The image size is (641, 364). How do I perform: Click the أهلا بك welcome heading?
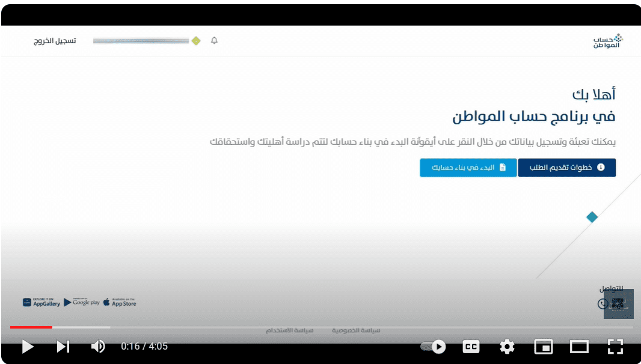click(593, 94)
